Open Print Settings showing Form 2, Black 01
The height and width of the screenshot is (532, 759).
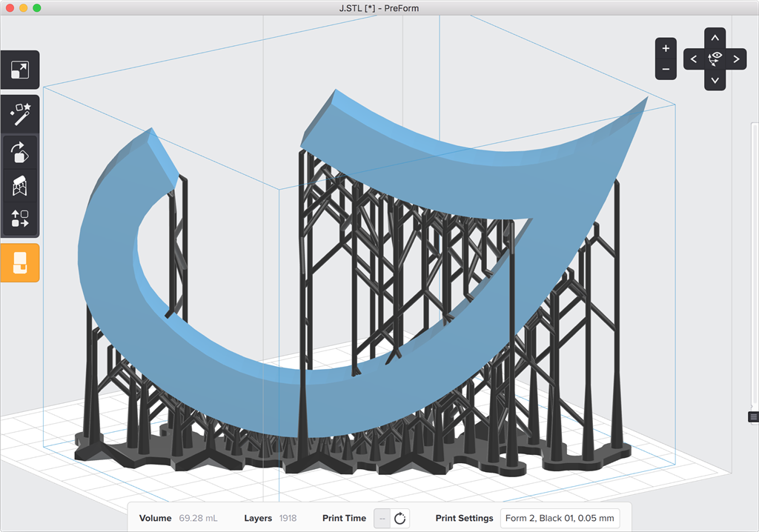560,518
